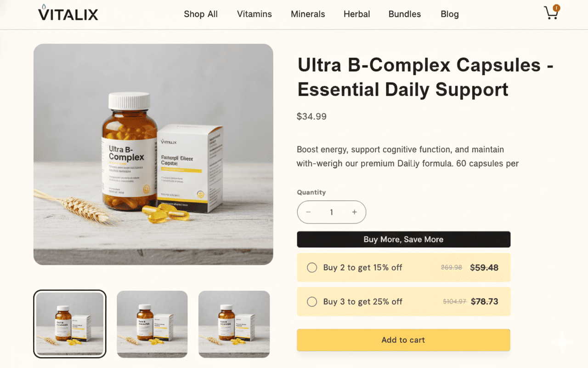The image size is (588, 368).
Task: Click the Vitalix logo
Action: [68, 13]
